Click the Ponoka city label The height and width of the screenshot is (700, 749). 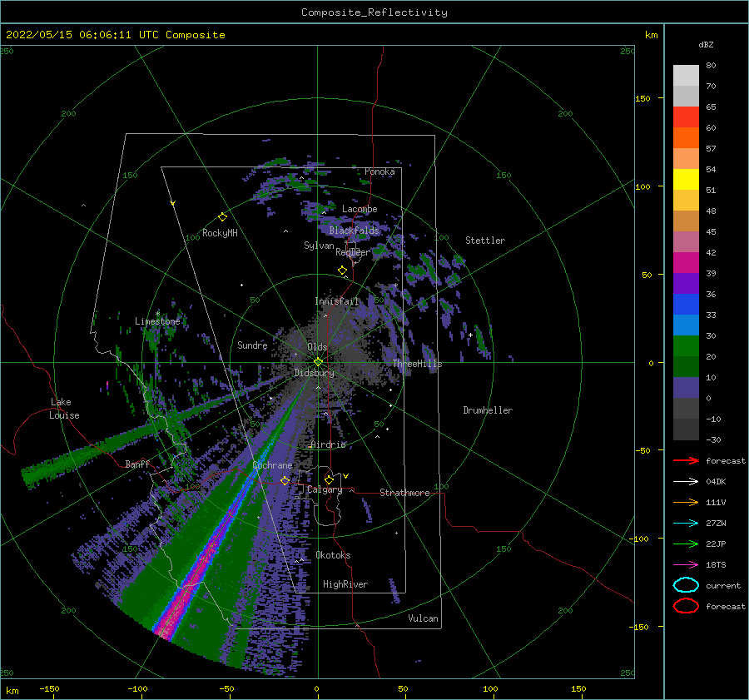pyautogui.click(x=379, y=171)
